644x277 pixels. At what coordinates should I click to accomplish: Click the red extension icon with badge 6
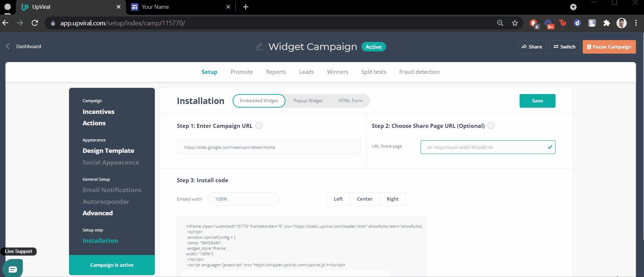[x=534, y=24]
